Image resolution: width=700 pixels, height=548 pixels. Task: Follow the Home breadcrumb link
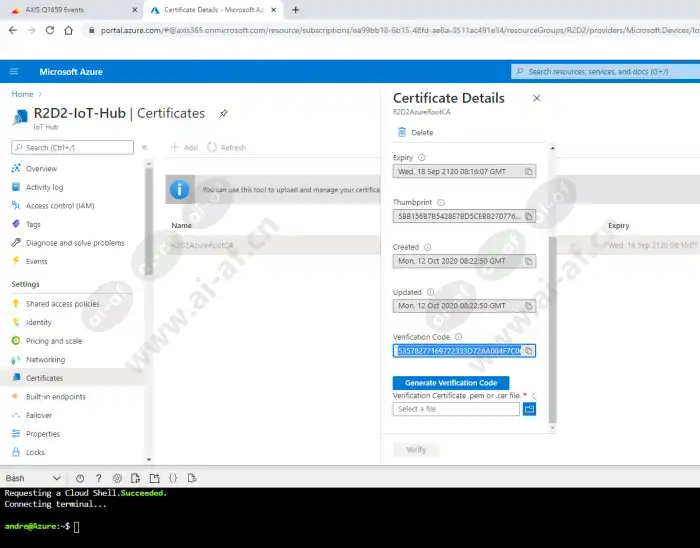coord(22,94)
